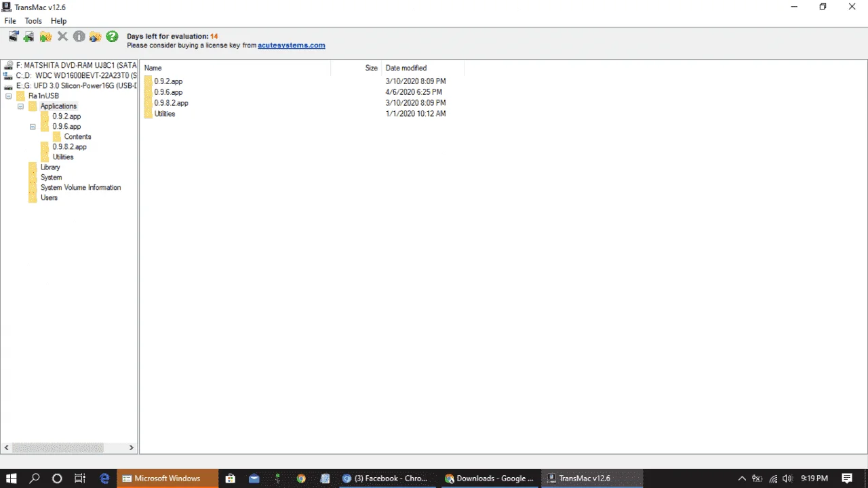868x488 pixels.
Task: Click the 'Days left for evaluation' text
Action: coord(172,36)
